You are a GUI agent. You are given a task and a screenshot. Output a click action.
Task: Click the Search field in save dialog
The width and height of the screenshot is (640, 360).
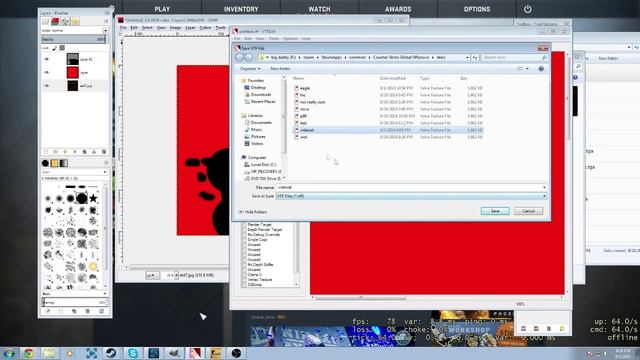pos(514,58)
